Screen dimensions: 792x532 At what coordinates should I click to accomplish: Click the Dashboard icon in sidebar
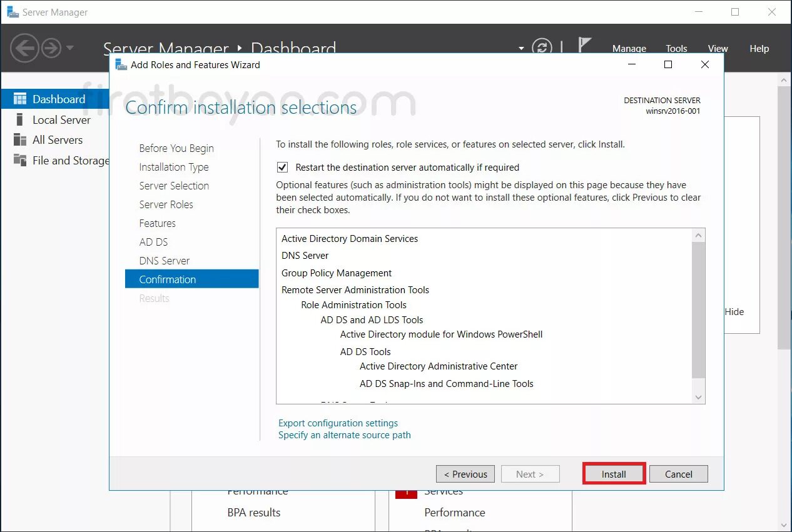click(x=20, y=99)
